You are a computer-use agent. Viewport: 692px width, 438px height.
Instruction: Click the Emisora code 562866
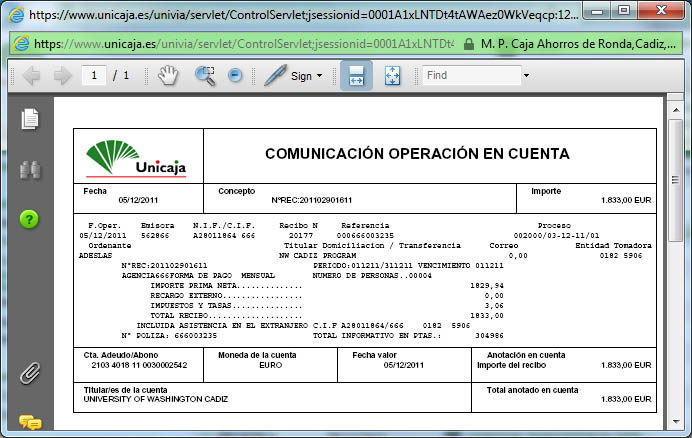click(x=155, y=236)
